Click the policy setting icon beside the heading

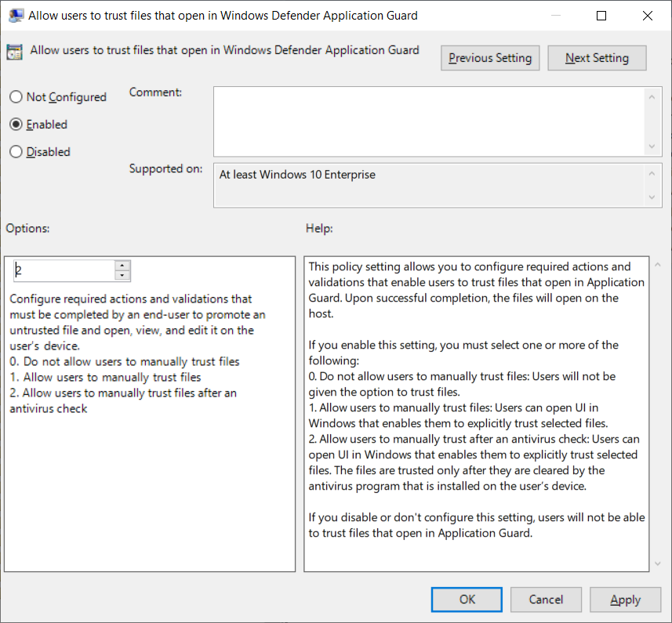(x=14, y=53)
